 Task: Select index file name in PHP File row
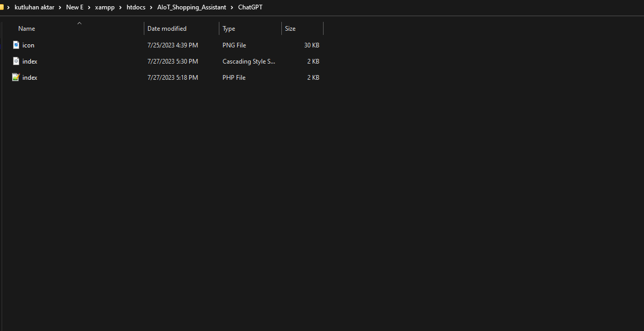30,78
